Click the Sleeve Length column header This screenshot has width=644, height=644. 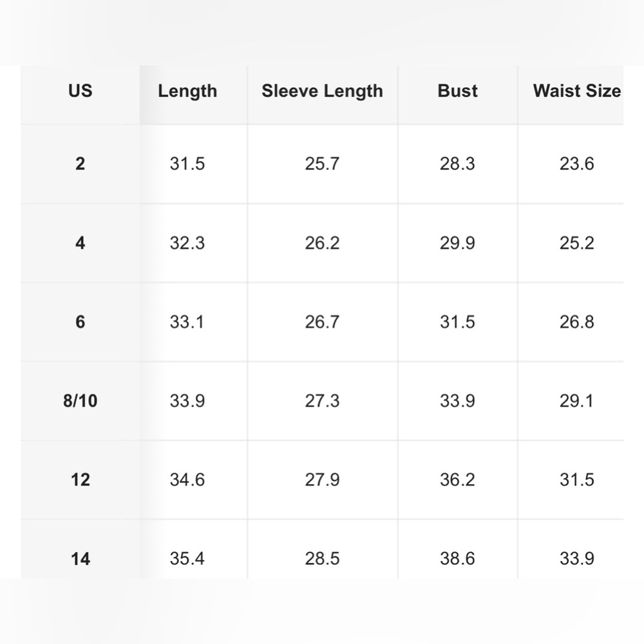[322, 91]
